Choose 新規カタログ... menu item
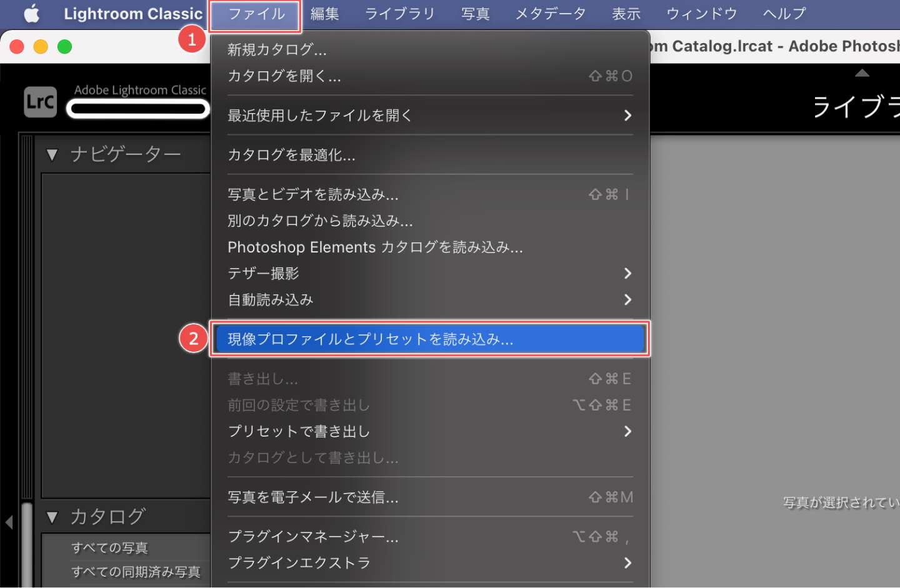Viewport: 900px width, 588px height. click(430, 50)
